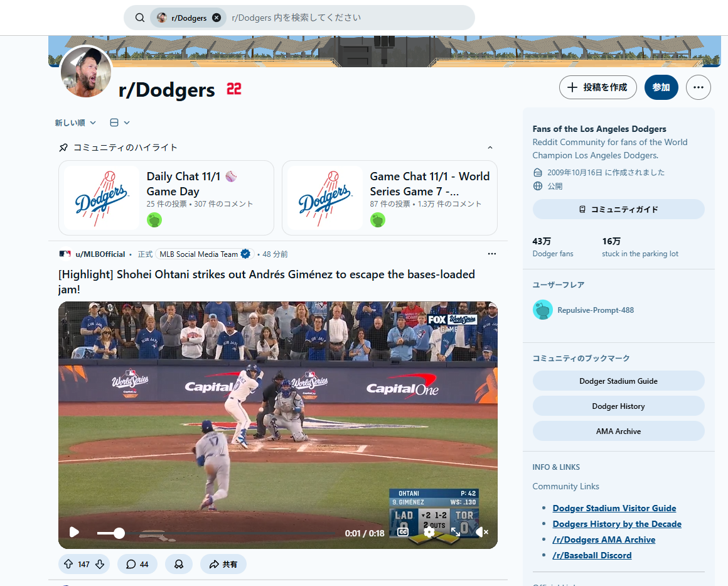This screenshot has width=728, height=586.
Task: Open the 新しい順 sort dropdown
Action: (75, 122)
